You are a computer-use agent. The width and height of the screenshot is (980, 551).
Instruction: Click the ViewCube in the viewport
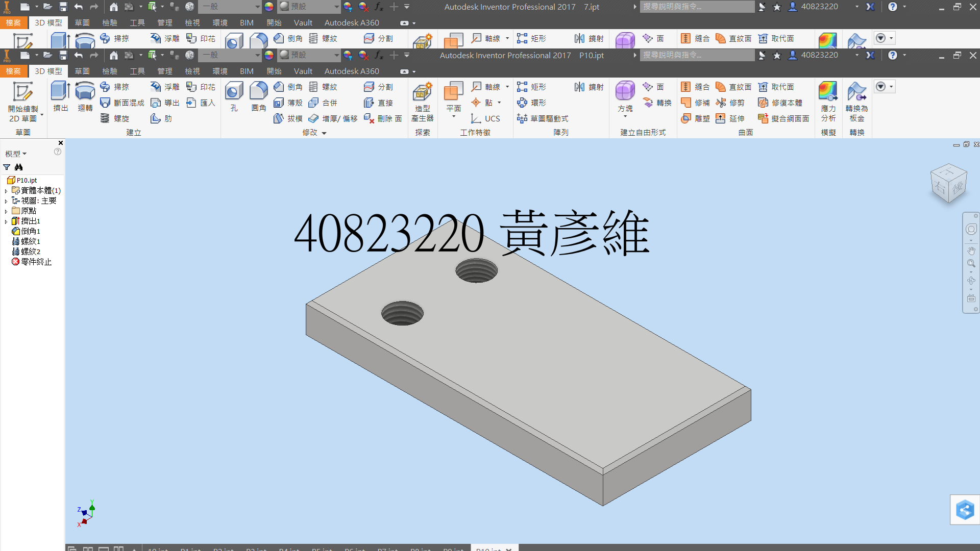click(948, 184)
